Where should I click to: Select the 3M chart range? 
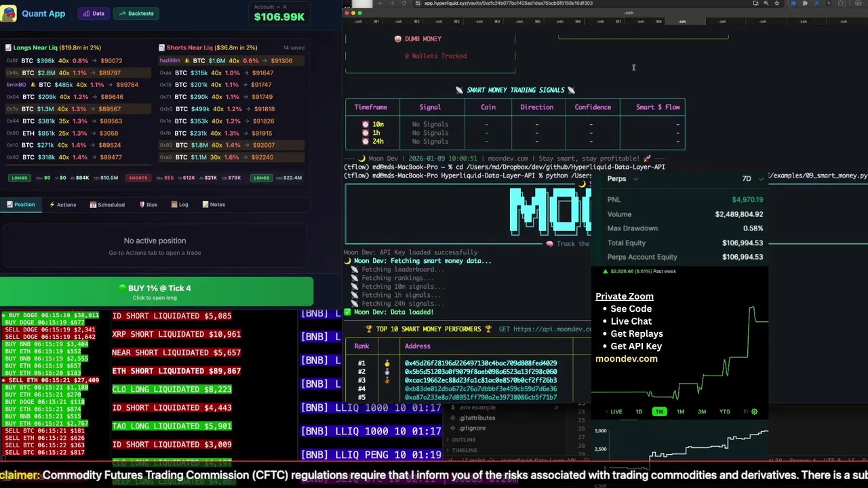(x=702, y=411)
